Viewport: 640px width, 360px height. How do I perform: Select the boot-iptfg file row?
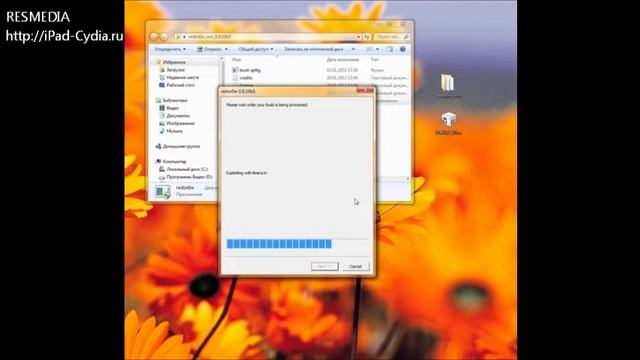320,70
